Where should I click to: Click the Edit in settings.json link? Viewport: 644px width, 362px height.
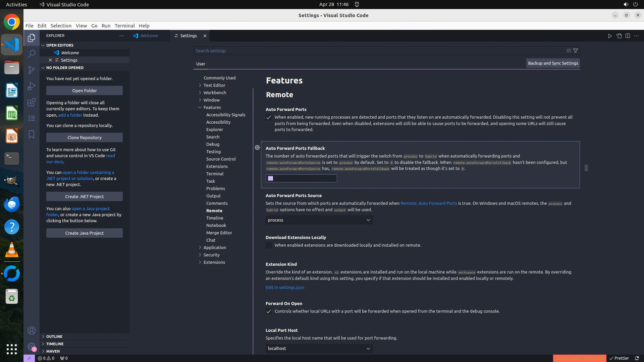pyautogui.click(x=285, y=287)
